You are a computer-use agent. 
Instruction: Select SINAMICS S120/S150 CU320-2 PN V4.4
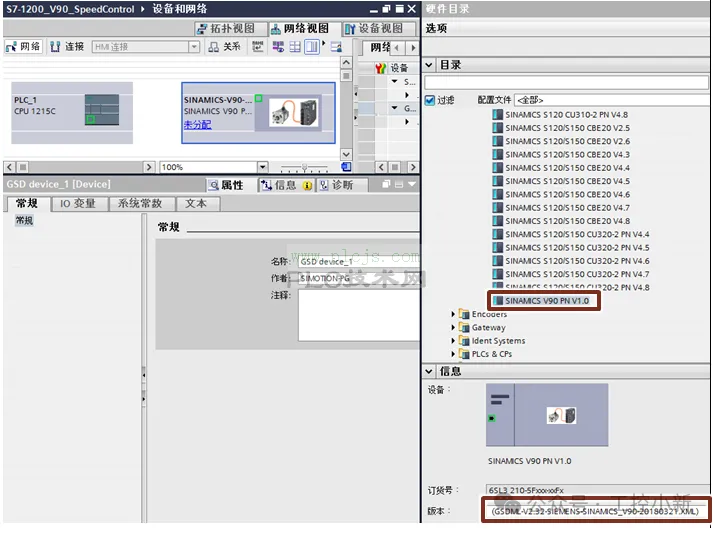click(571, 234)
